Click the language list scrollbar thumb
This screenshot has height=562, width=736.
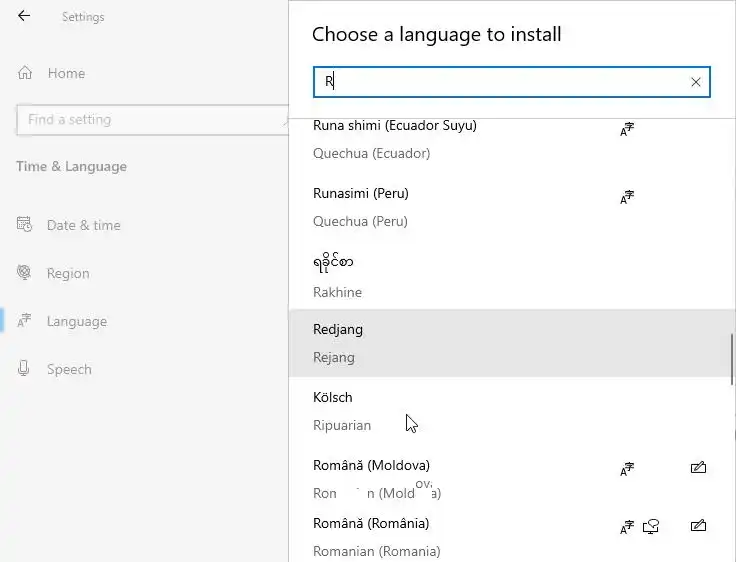[732, 358]
